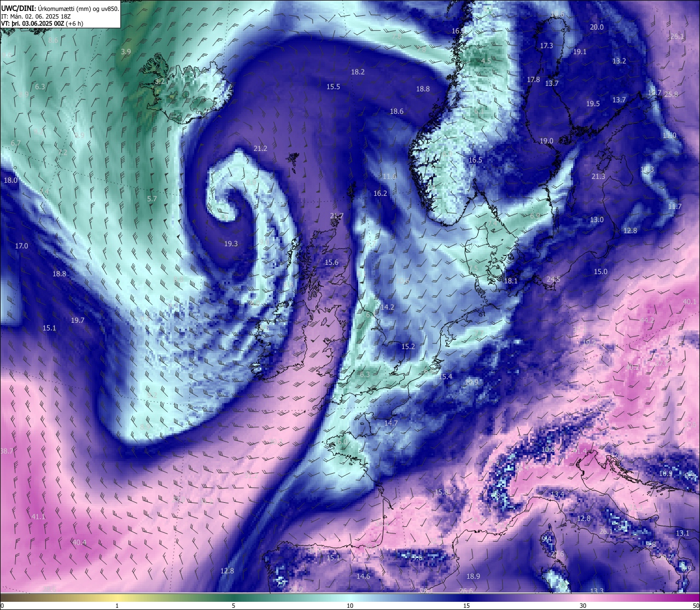The width and height of the screenshot is (700, 610).
Task: Click the 44.2 value over eastern Europe
Action: pos(647,319)
